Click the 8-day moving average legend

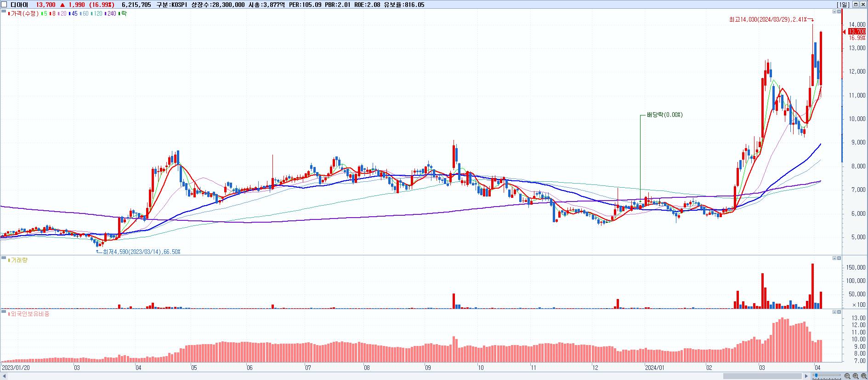52,14
